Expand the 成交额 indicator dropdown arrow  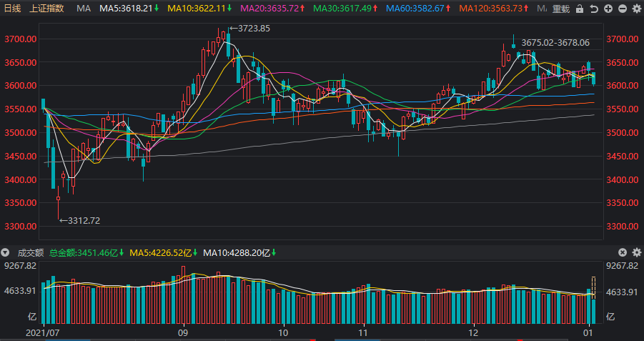(5, 252)
